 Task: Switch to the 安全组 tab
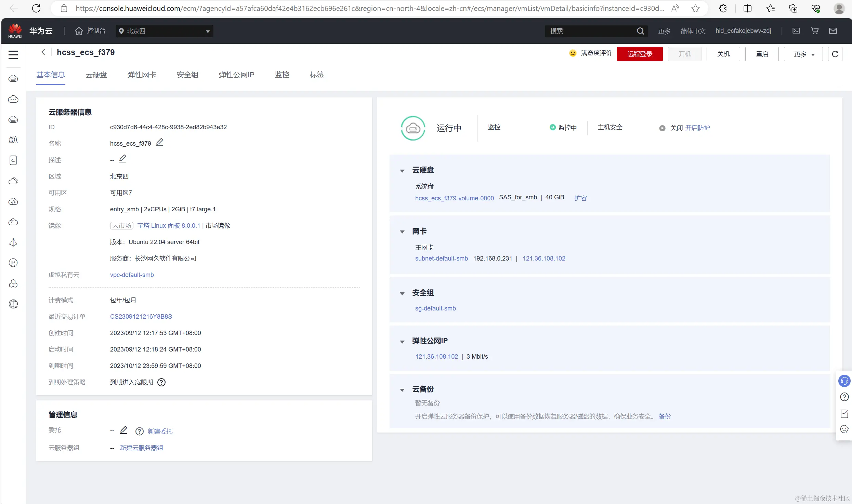coord(187,75)
